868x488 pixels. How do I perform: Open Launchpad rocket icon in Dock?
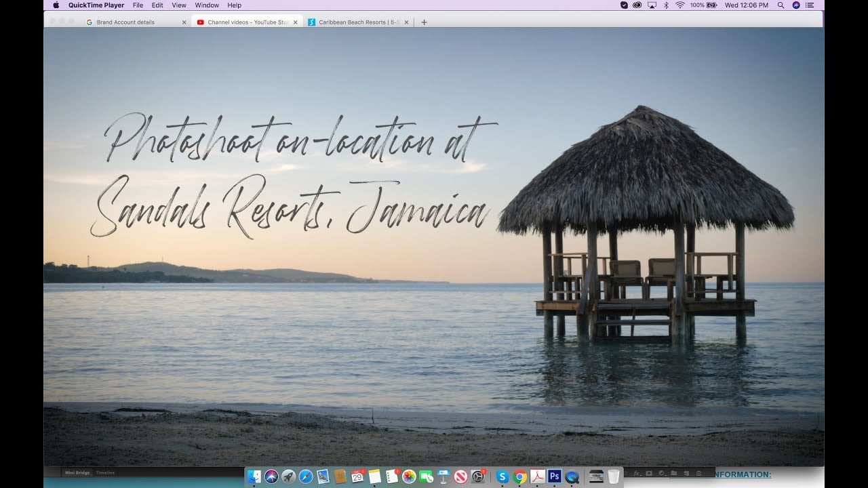289,476
